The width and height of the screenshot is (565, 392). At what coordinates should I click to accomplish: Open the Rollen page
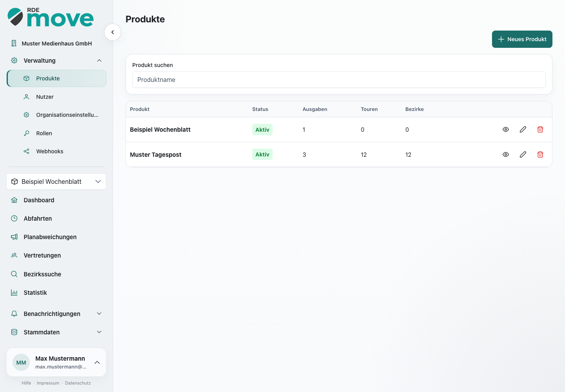pyautogui.click(x=56, y=133)
